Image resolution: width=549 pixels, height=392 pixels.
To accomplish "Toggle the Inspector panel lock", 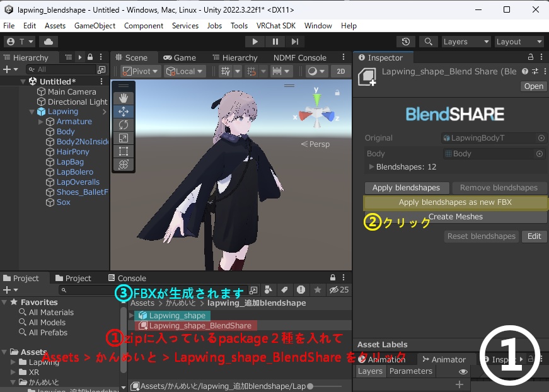I will [531, 57].
